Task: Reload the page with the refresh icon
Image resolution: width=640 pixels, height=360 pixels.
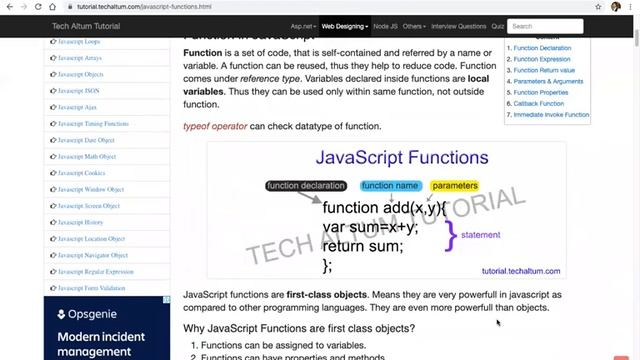Action: (x=38, y=7)
